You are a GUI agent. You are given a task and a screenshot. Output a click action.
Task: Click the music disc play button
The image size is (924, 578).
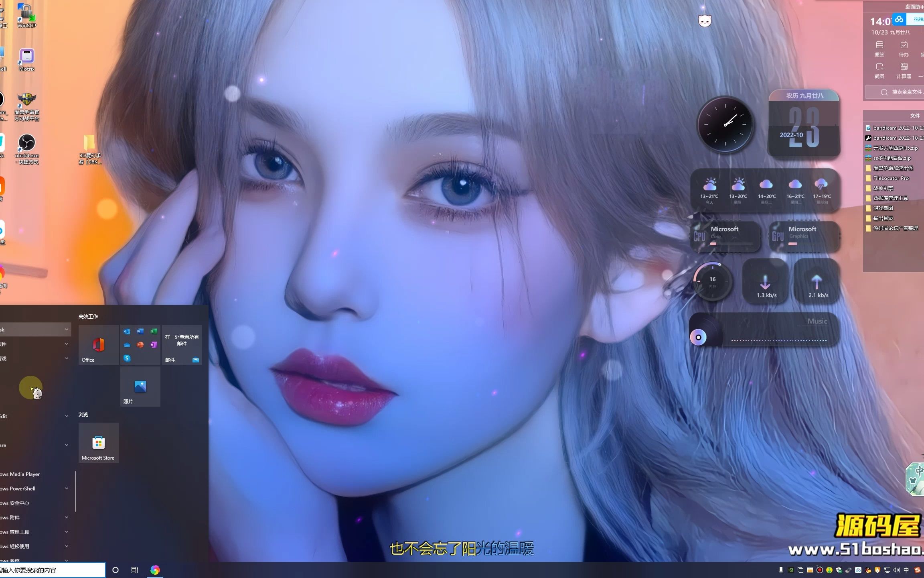tap(698, 337)
